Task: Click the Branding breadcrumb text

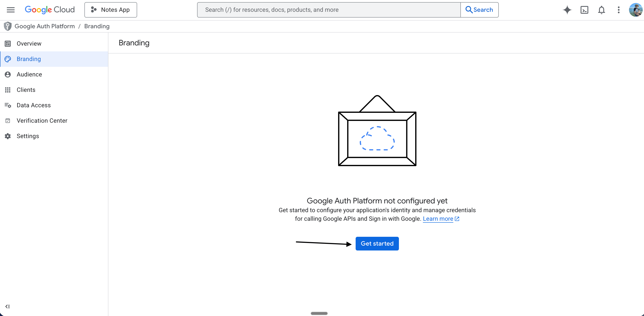Action: point(97,26)
